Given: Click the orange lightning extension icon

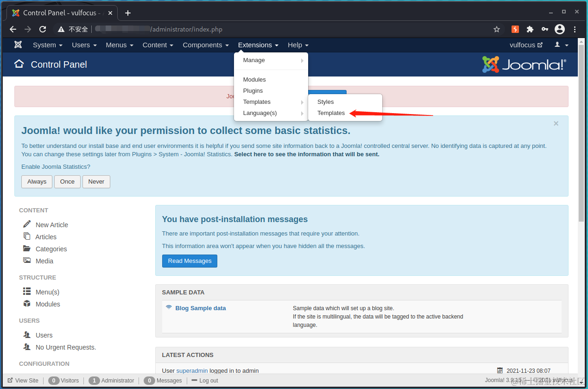Looking at the screenshot, I should point(515,29).
